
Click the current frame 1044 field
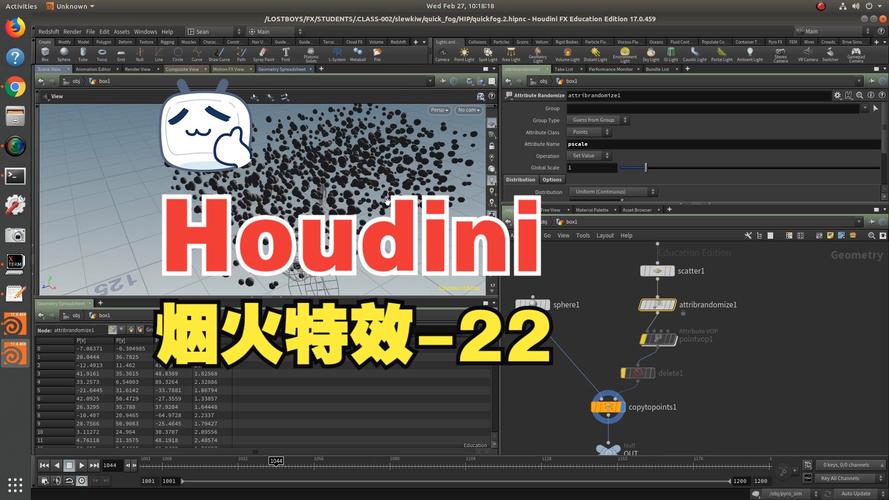tap(113, 465)
